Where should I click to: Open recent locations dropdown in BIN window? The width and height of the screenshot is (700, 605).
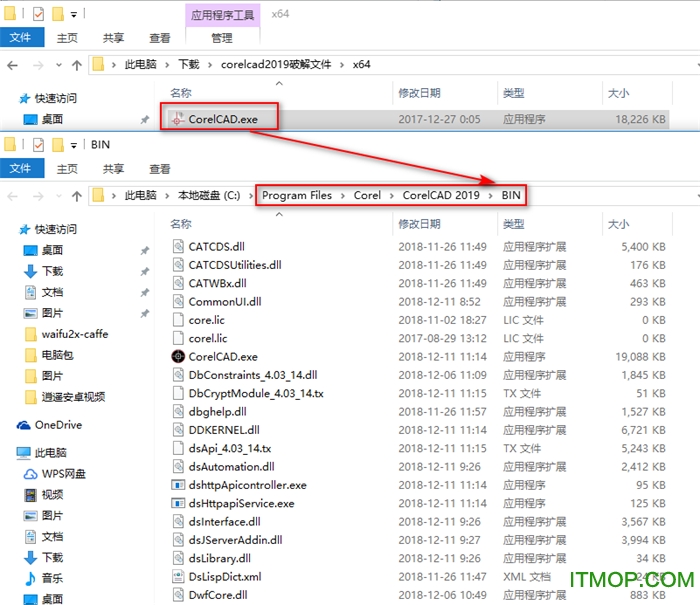click(58, 196)
